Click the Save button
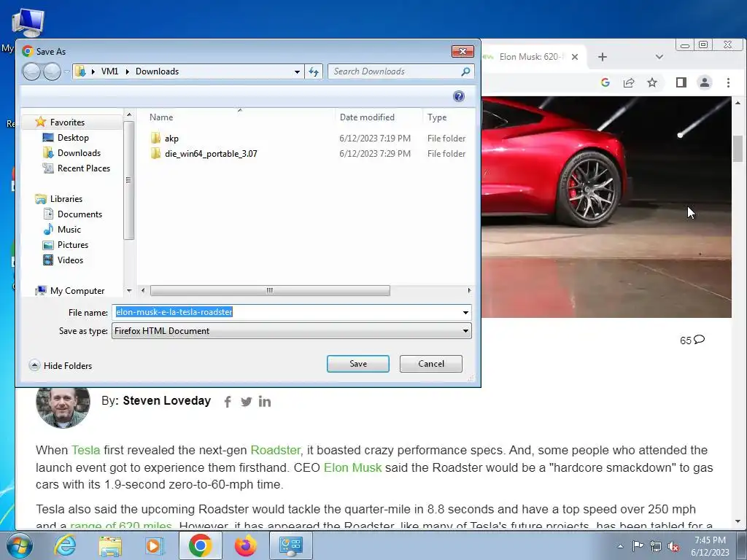The image size is (747, 560). [357, 364]
